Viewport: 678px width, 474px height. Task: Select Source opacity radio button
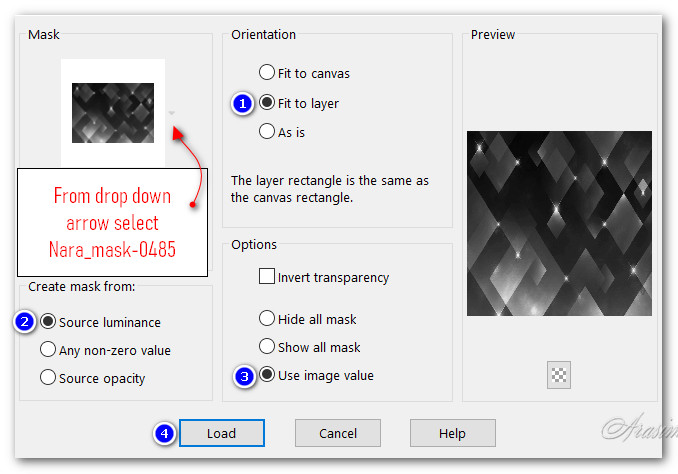tap(47, 378)
